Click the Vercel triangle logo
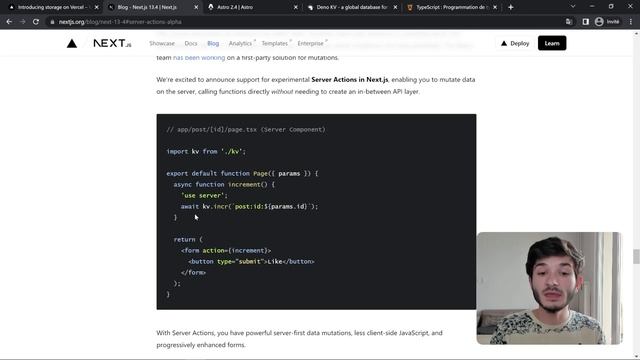 click(x=72, y=43)
